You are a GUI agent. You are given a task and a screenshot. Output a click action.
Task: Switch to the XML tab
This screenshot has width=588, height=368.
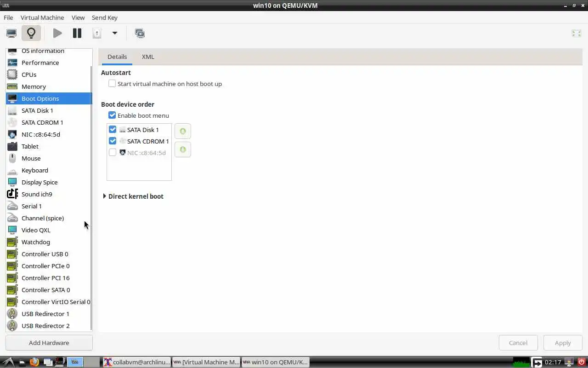click(x=148, y=57)
